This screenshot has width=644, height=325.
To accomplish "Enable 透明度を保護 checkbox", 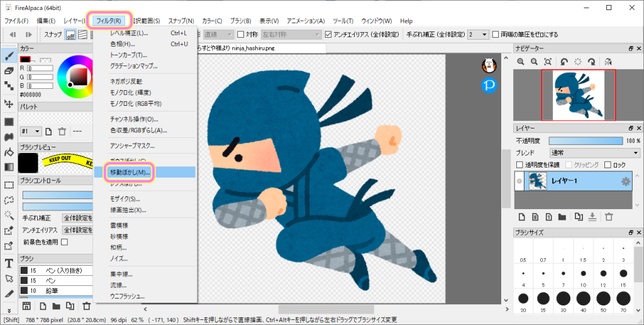I will [519, 165].
